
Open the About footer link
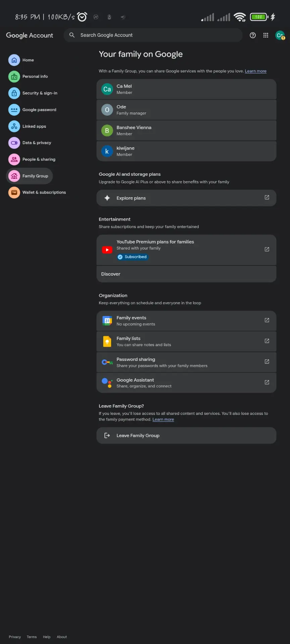click(62, 637)
